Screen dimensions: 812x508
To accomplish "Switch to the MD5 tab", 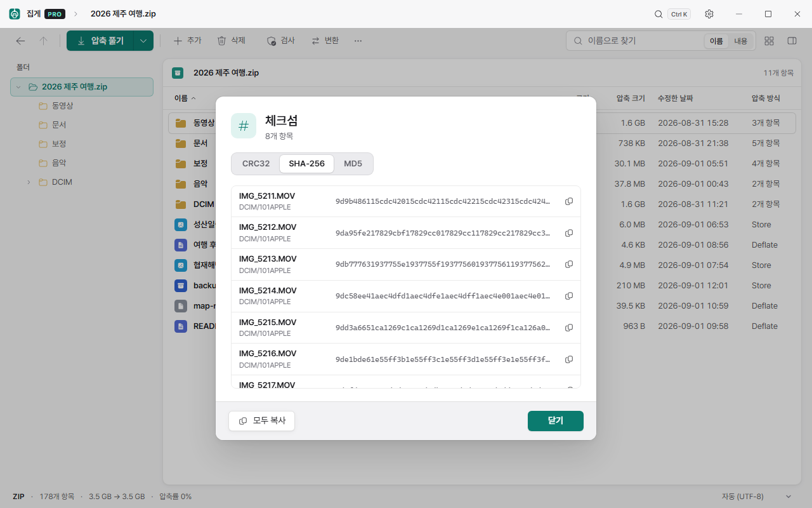I will [x=353, y=164].
